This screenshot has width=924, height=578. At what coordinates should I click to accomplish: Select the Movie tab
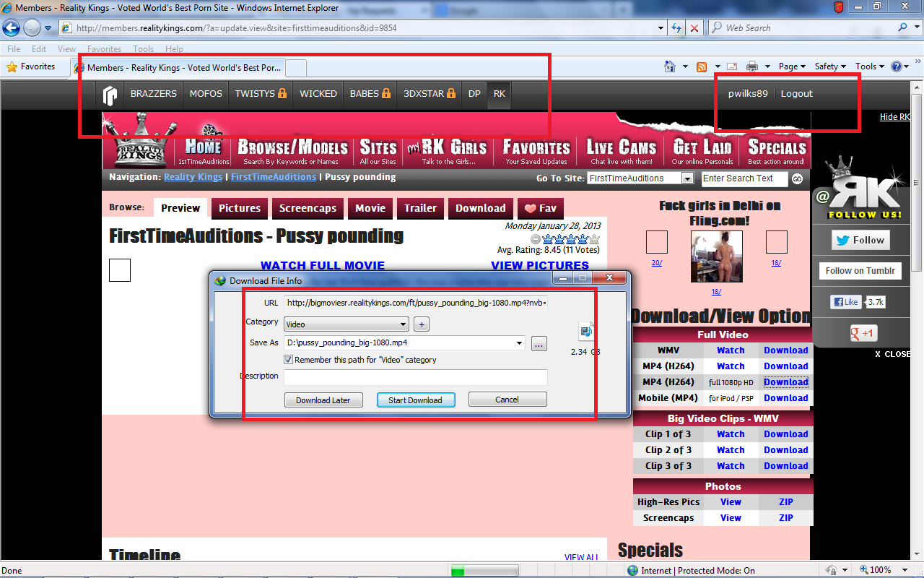[370, 208]
